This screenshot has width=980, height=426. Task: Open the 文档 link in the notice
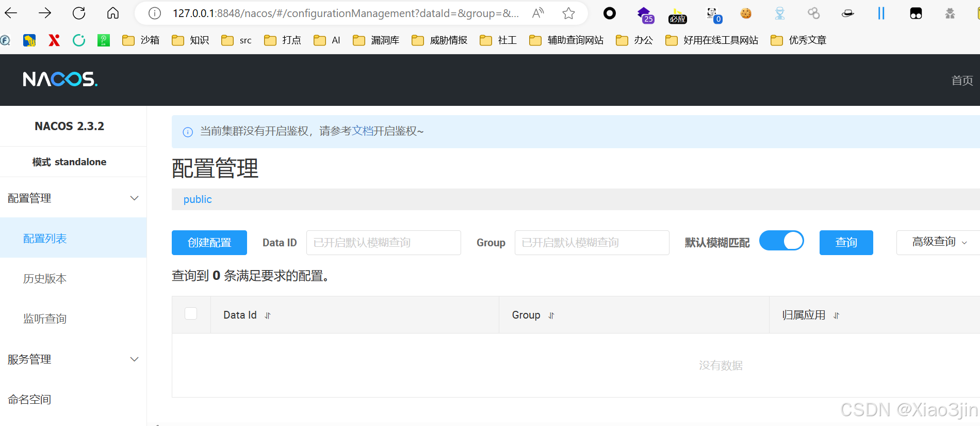(363, 131)
